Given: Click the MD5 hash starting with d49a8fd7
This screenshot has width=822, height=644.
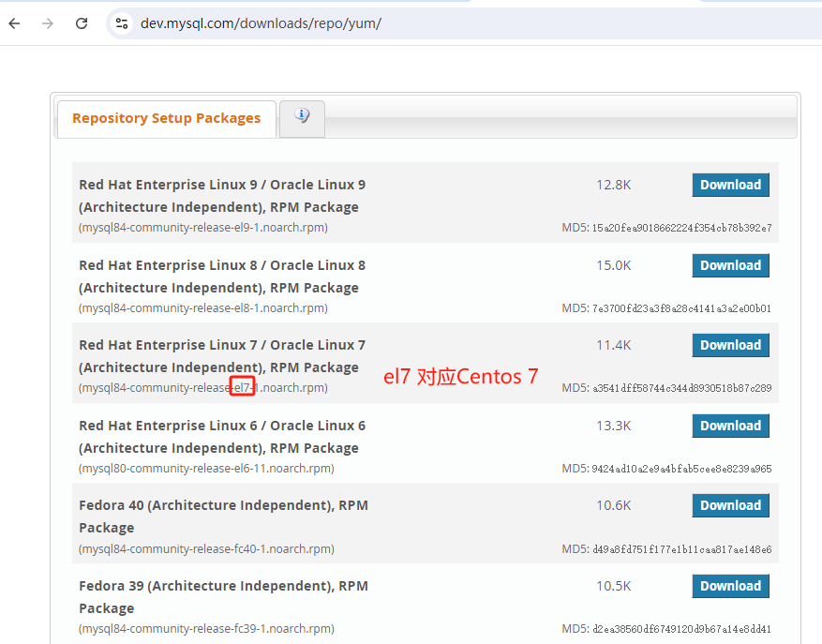Looking at the screenshot, I should tap(682, 549).
